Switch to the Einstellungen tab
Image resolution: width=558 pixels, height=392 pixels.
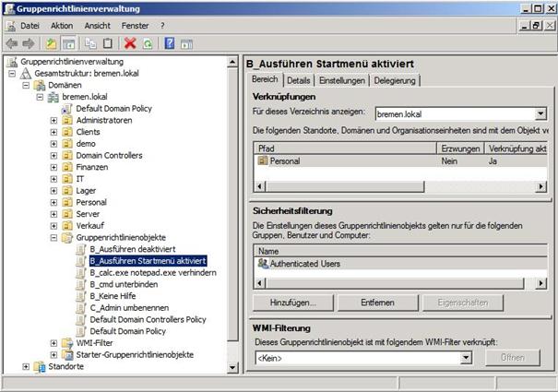[x=341, y=80]
